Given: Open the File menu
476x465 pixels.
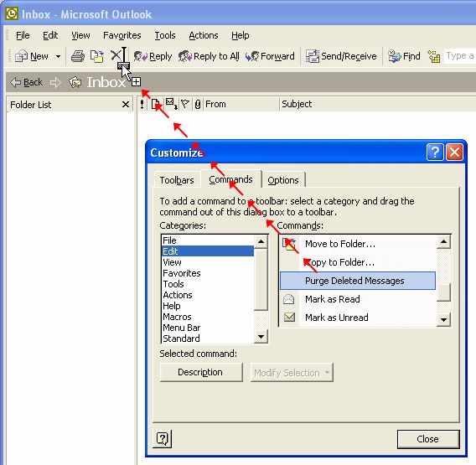Looking at the screenshot, I should (x=23, y=35).
